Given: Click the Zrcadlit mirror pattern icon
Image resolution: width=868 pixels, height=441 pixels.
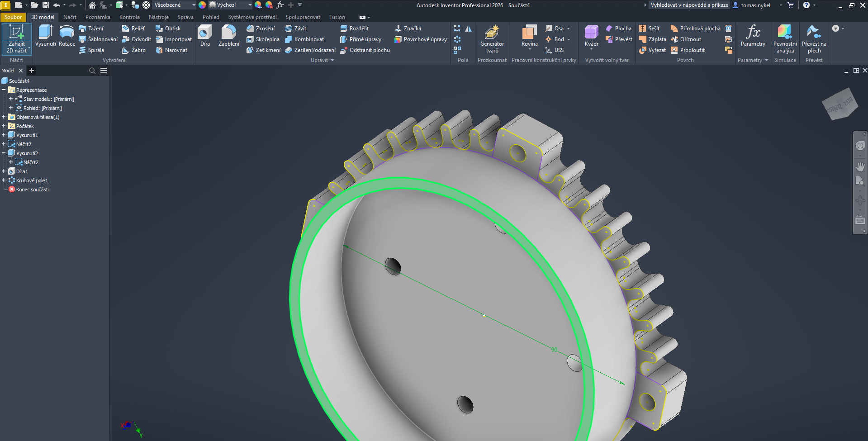Looking at the screenshot, I should tap(468, 28).
